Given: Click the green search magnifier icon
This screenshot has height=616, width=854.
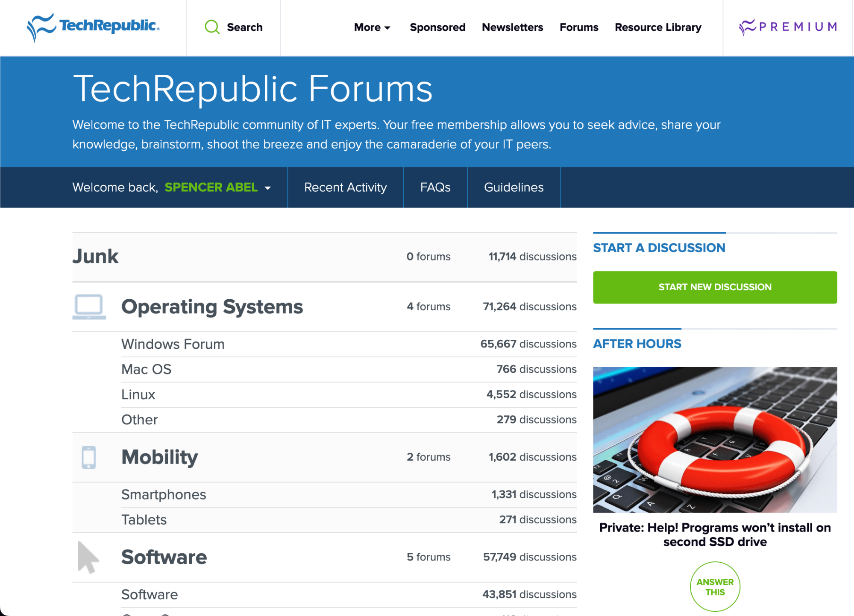Looking at the screenshot, I should 212,27.
